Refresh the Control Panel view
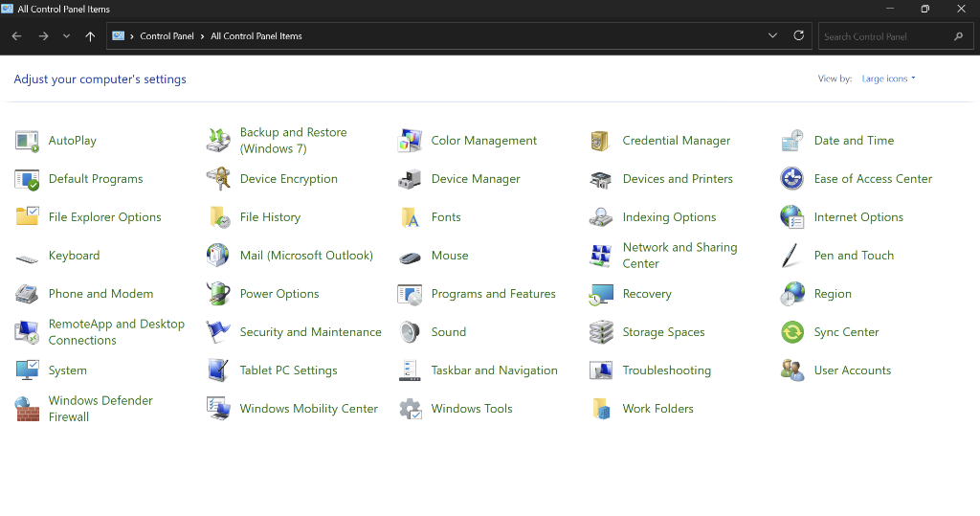Image resolution: width=980 pixels, height=516 pixels. [x=799, y=35]
